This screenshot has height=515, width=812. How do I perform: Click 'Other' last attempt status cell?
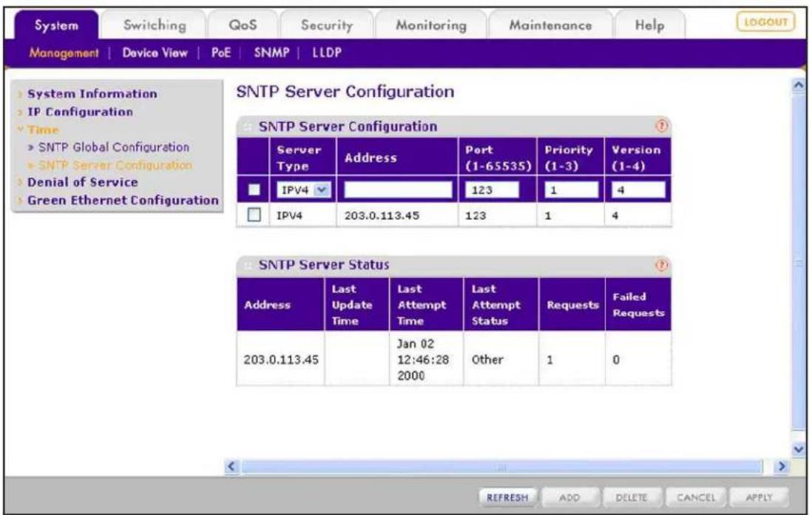click(x=487, y=360)
